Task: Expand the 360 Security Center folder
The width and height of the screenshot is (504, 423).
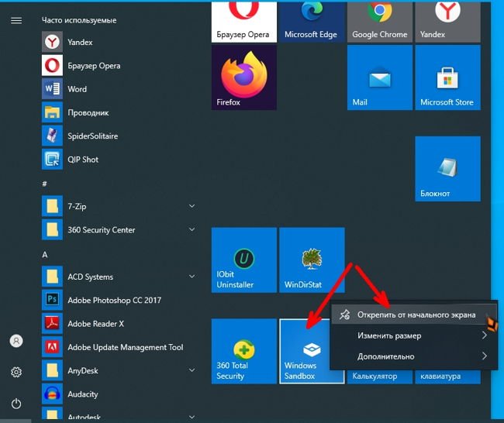Action: [x=192, y=229]
